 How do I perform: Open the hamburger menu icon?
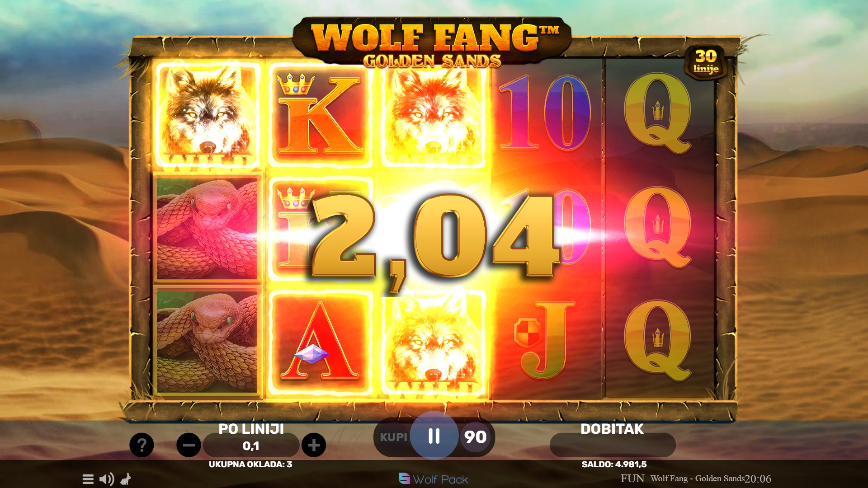(x=88, y=479)
